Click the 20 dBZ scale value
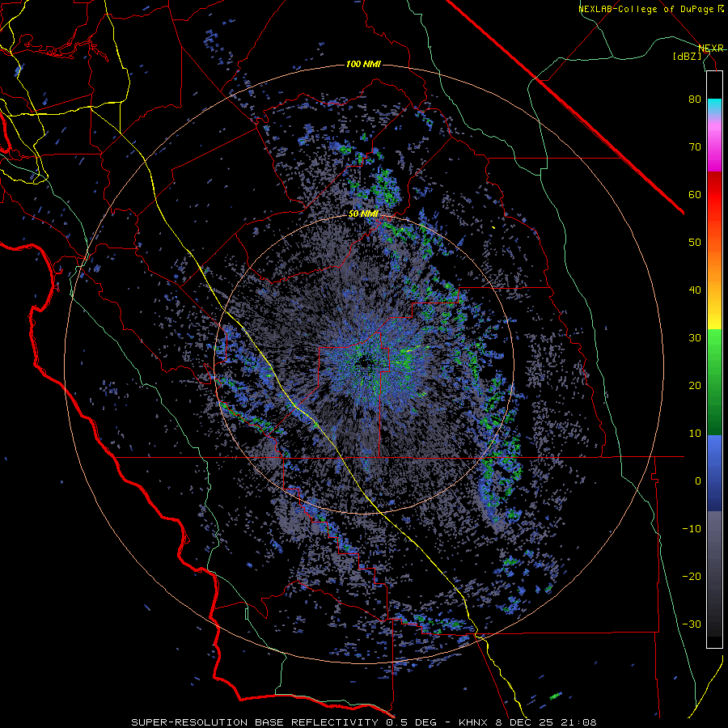The height and width of the screenshot is (728, 728). point(695,386)
